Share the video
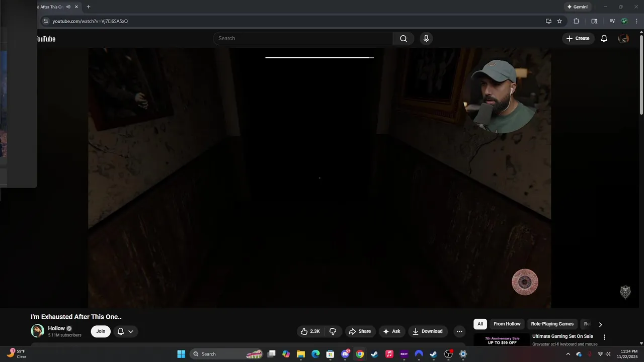The width and height of the screenshot is (644, 362). point(360,331)
